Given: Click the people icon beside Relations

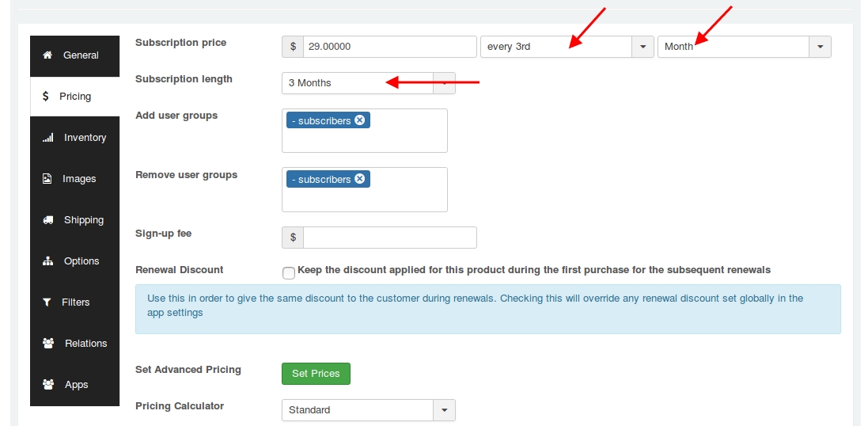Looking at the screenshot, I should tap(47, 344).
